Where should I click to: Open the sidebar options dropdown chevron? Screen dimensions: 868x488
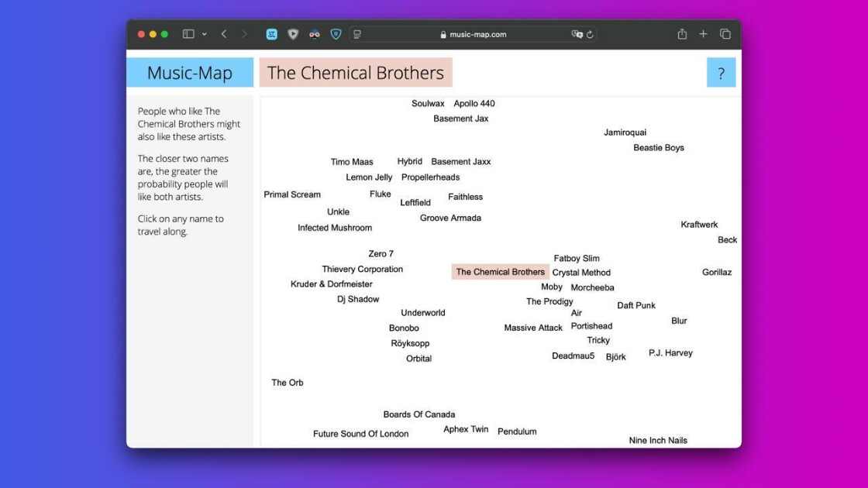(x=205, y=34)
